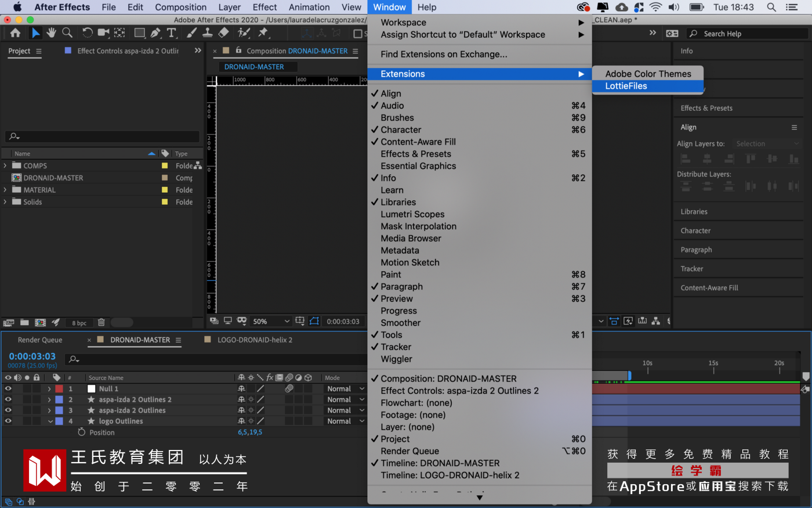Viewport: 812px width, 508px height.
Task: Open the Libraries panel
Action: [x=694, y=212]
